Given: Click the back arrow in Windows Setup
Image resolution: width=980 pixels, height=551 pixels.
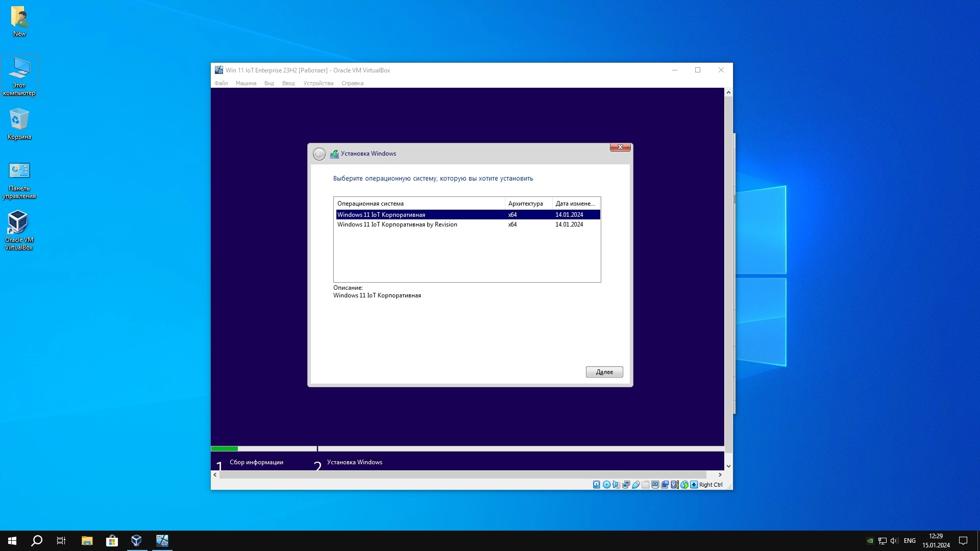Looking at the screenshot, I should [x=319, y=154].
